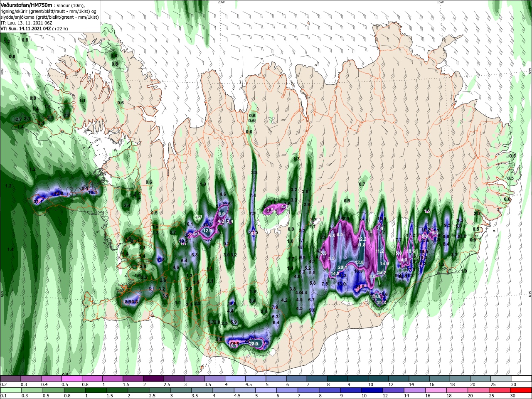Image resolution: width=532 pixels, height=399 pixels.
Task: Click the '15W' longitude label at top
Action: click(x=440, y=2)
